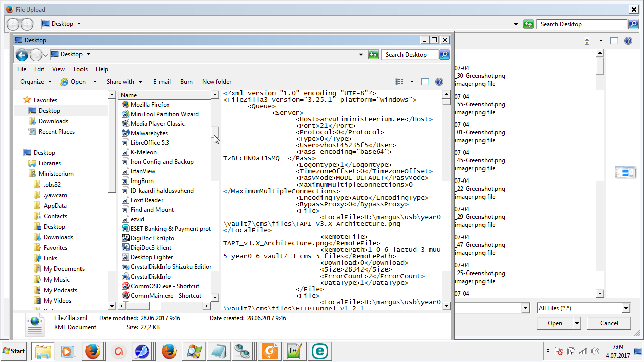The height and width of the screenshot is (362, 644).
Task: Click the Back arrow in Desktop Explorer window
Action: 22,55
